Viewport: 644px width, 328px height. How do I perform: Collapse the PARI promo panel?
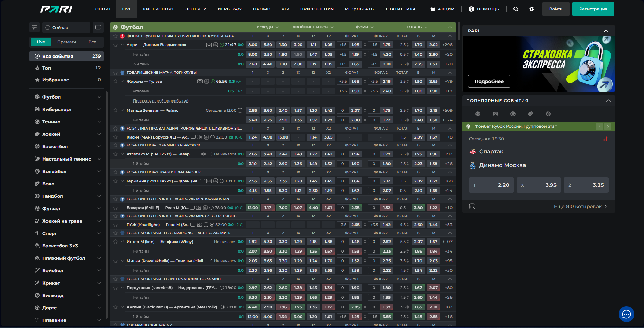click(x=606, y=31)
